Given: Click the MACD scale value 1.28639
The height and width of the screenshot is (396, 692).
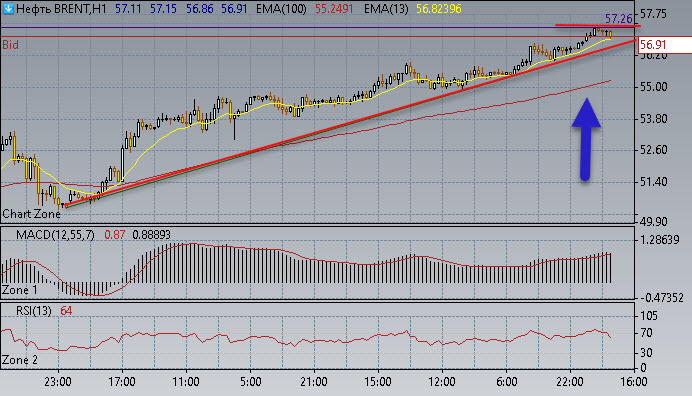Looking at the screenshot, I should (660, 240).
